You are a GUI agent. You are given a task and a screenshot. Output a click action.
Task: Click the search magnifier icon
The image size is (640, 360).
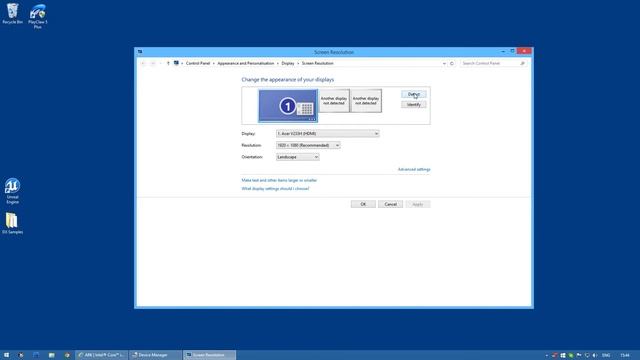[522, 63]
